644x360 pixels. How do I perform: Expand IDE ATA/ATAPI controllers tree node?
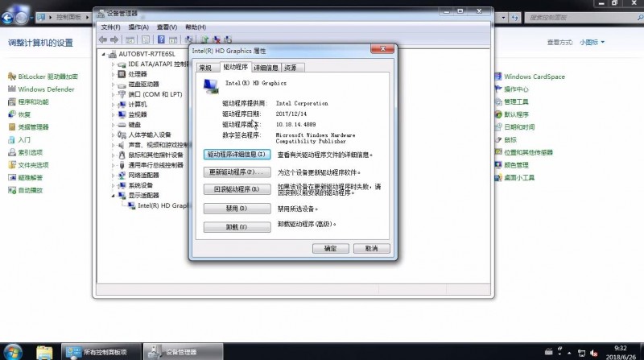point(113,64)
